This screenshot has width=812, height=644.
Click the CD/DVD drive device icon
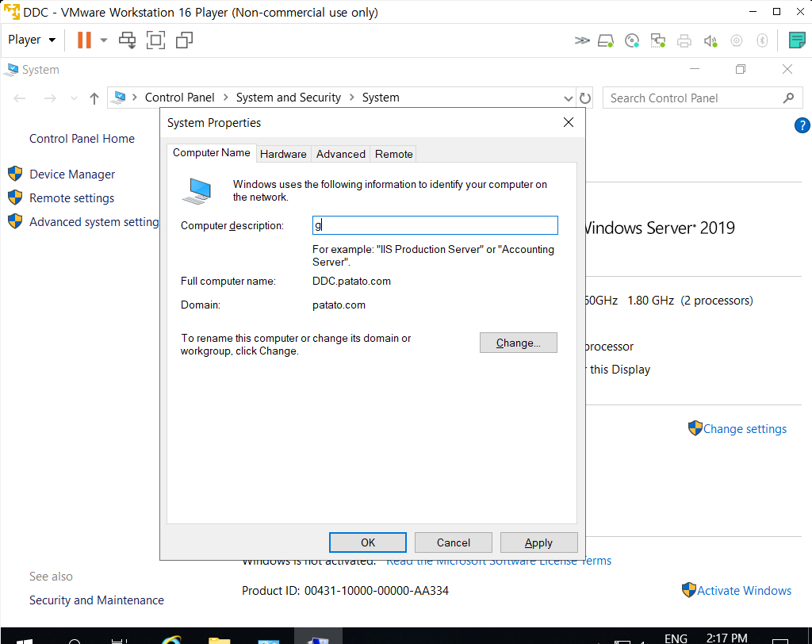pyautogui.click(x=632, y=40)
